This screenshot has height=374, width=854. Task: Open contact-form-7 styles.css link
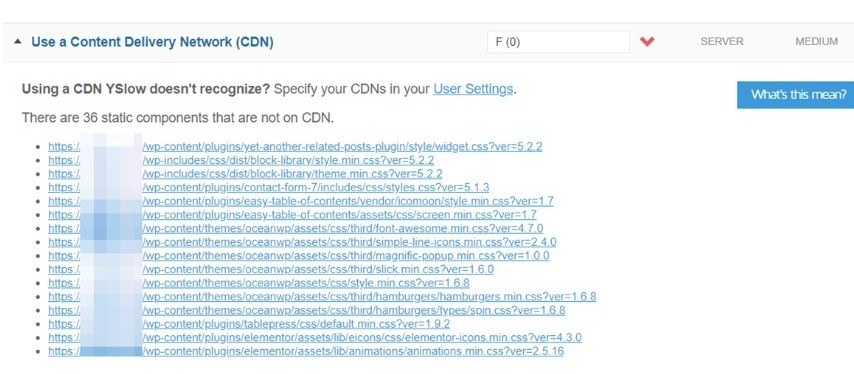pos(269,187)
